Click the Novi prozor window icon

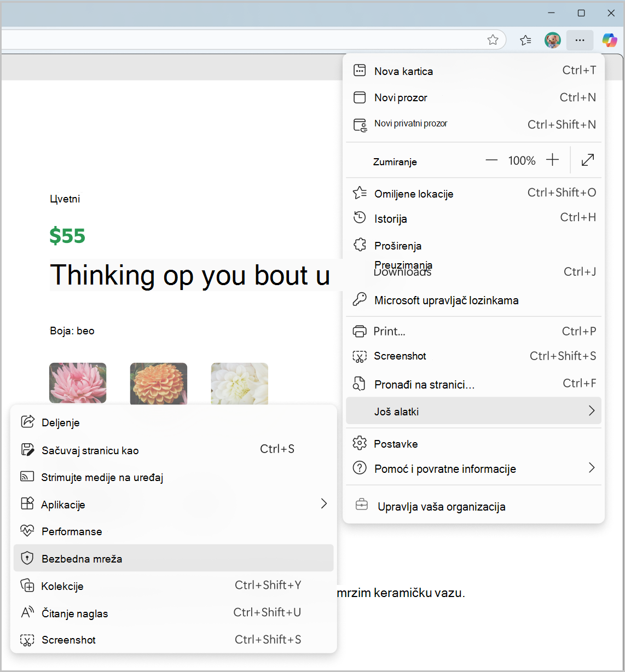360,97
